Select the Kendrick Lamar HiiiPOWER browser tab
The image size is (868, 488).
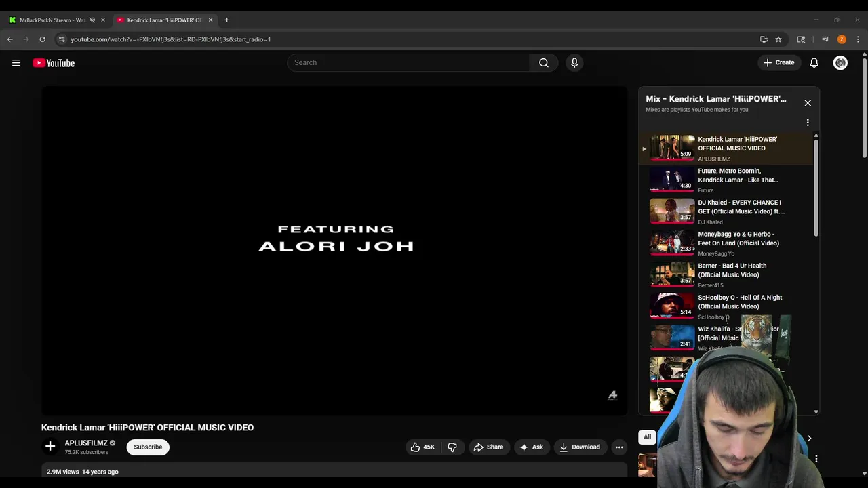164,20
